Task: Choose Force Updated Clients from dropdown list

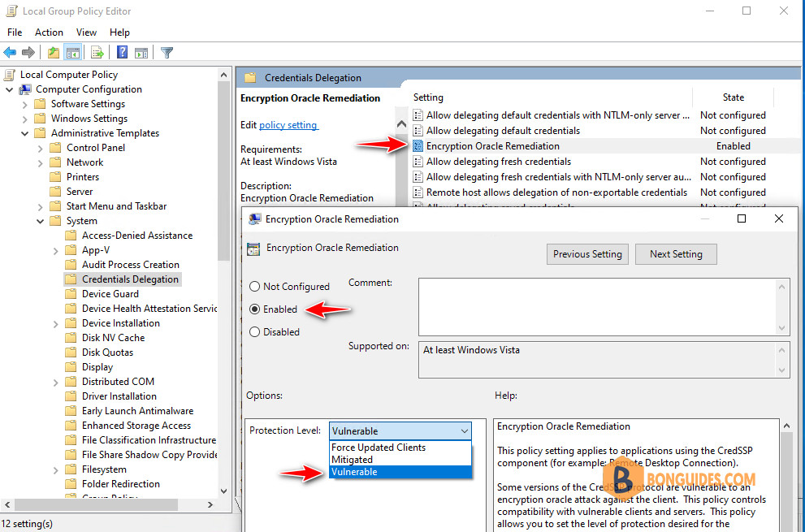Action: click(400, 448)
